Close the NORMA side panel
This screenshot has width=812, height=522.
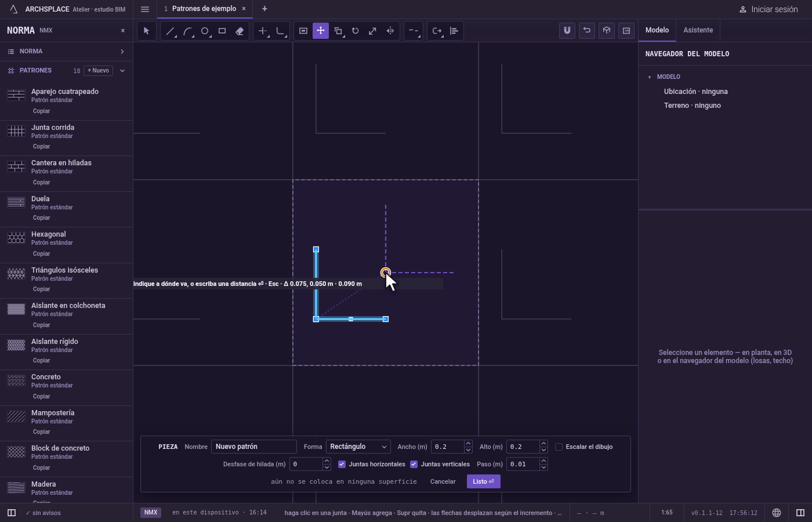click(123, 31)
